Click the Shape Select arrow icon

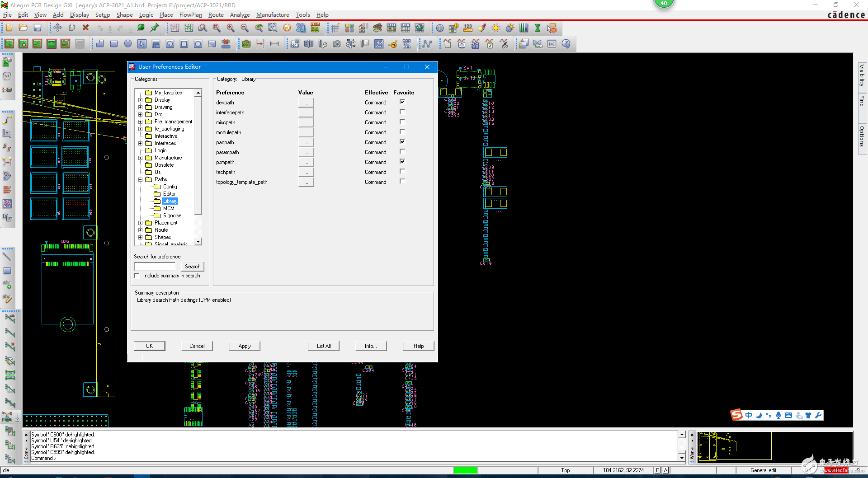point(142,44)
